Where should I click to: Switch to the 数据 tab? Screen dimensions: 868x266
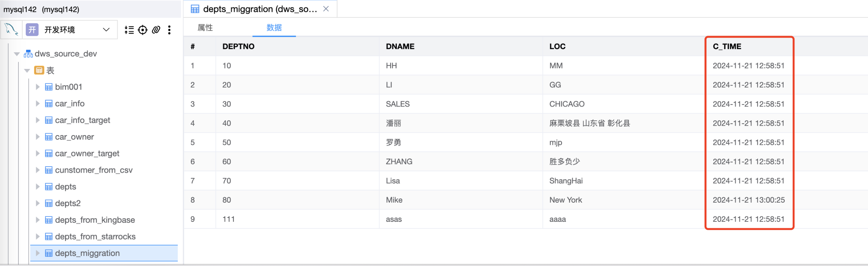274,28
